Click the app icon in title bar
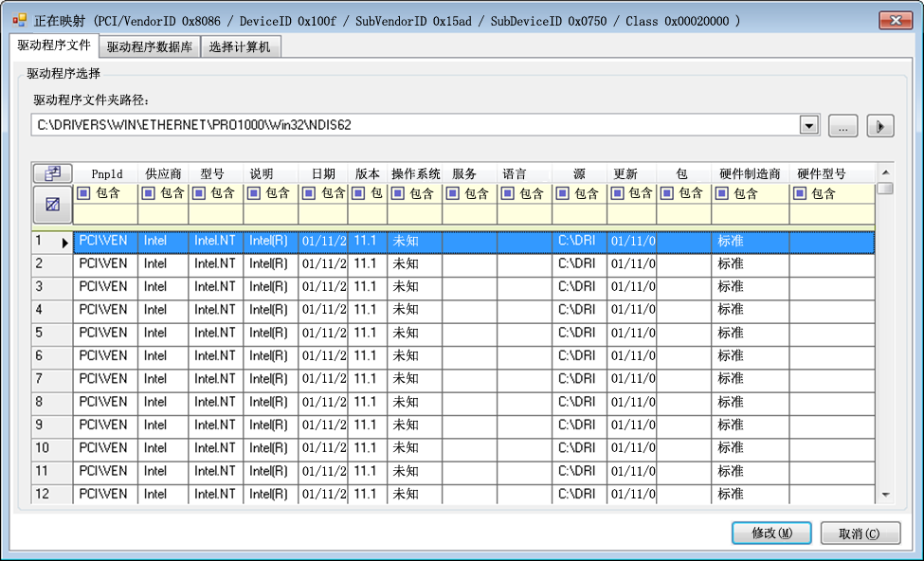The height and width of the screenshot is (561, 924). tap(19, 20)
